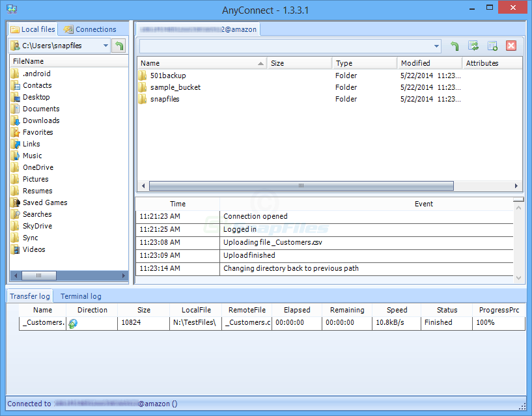Switch to the Connections tab

(x=92, y=29)
